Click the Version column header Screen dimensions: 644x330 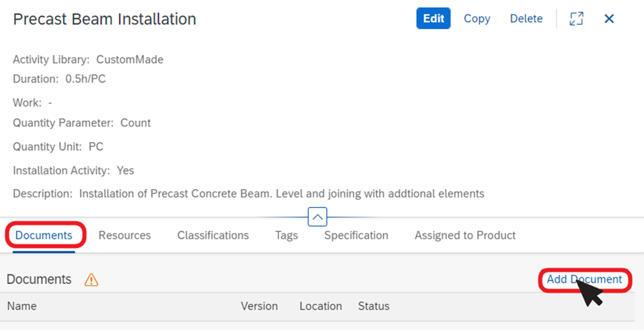point(259,306)
